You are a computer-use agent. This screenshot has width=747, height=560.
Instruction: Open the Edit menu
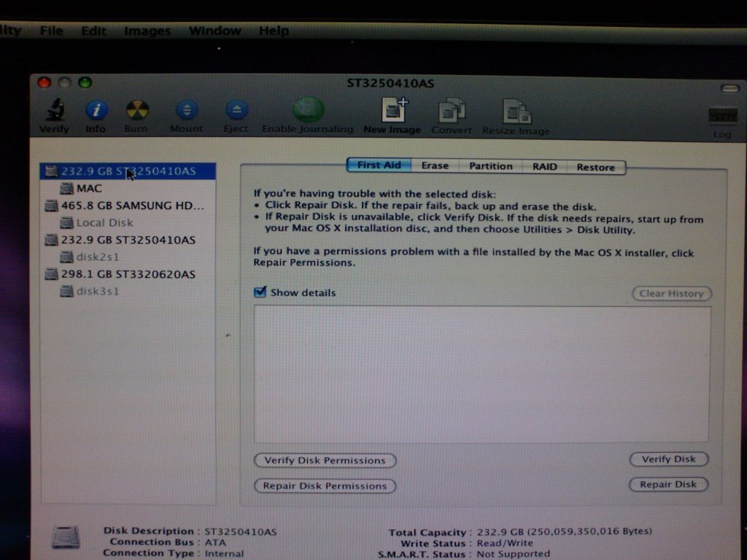click(93, 31)
